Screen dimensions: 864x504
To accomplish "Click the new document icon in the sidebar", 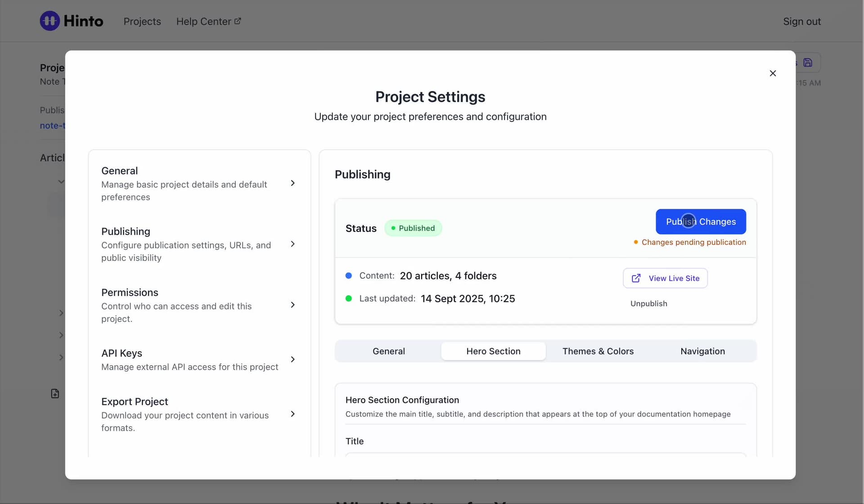I will [55, 394].
